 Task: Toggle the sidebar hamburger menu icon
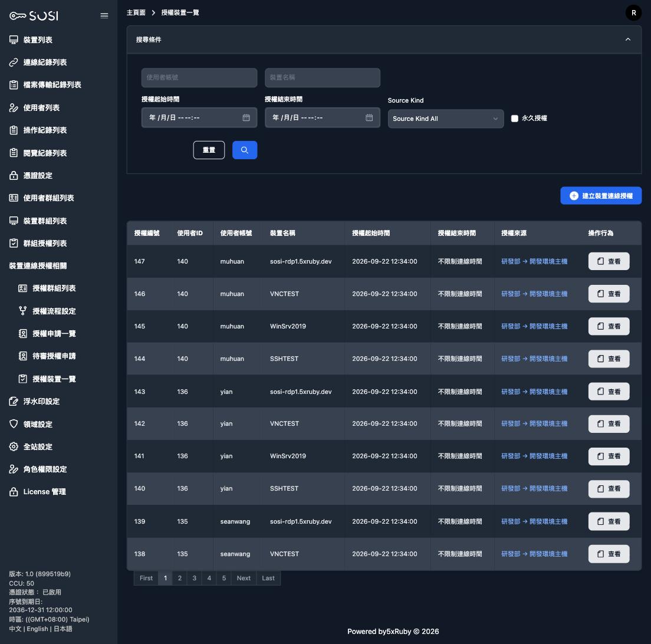pyautogui.click(x=104, y=16)
